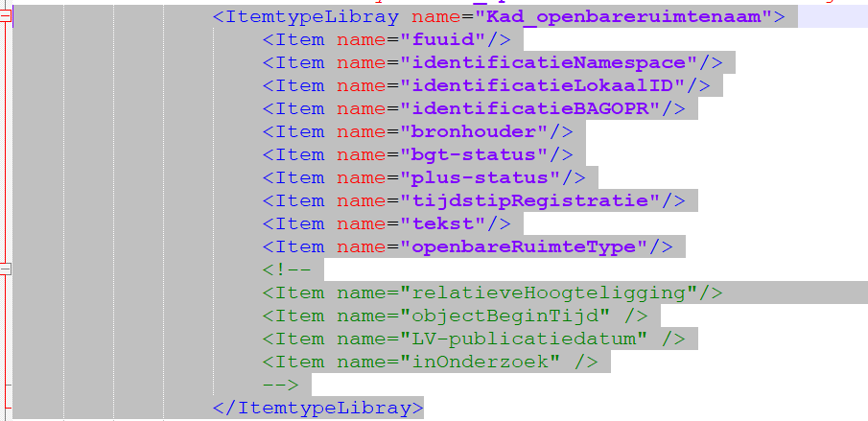Screen dimensions: 868x421
Task: Click the opening ItemtypeLibray tag
Action: [x=499, y=16]
